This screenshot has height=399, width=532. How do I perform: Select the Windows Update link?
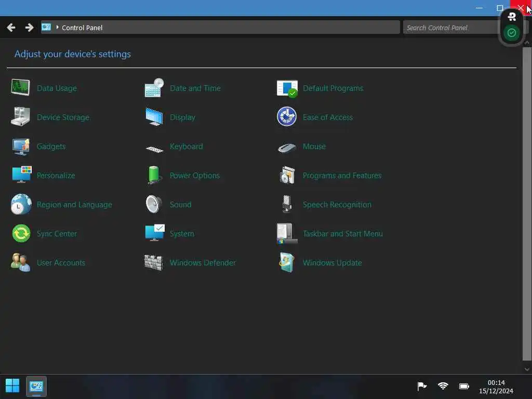click(332, 263)
